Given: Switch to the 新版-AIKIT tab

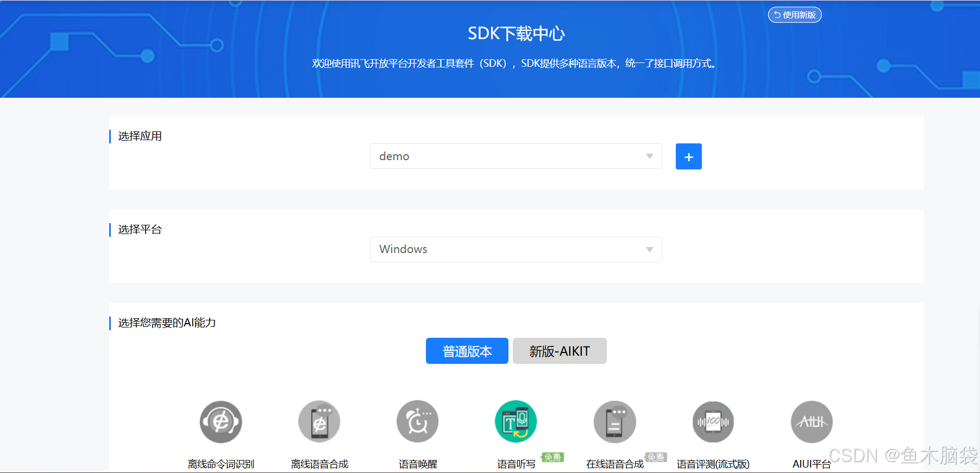Looking at the screenshot, I should (x=560, y=351).
